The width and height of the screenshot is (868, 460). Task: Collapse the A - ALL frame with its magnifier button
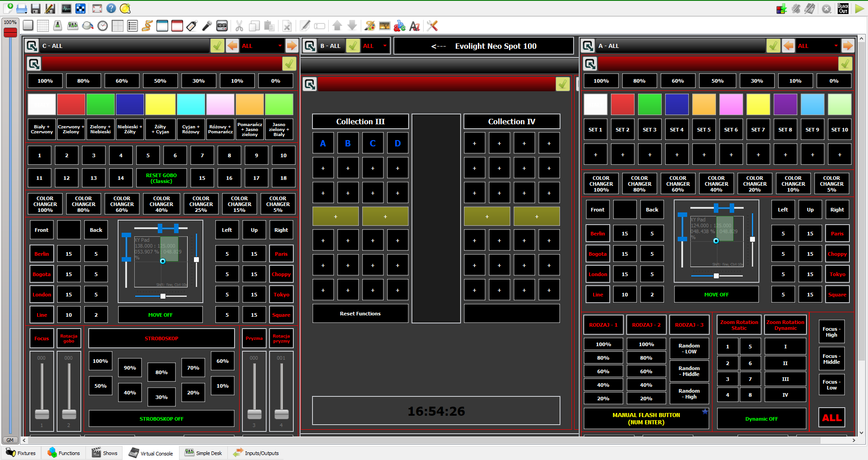pyautogui.click(x=588, y=46)
